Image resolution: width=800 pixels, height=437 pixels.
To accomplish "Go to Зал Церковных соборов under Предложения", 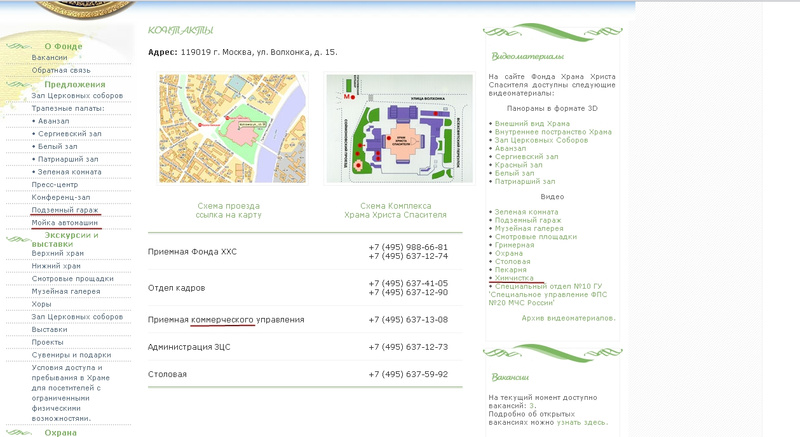I will point(77,96).
